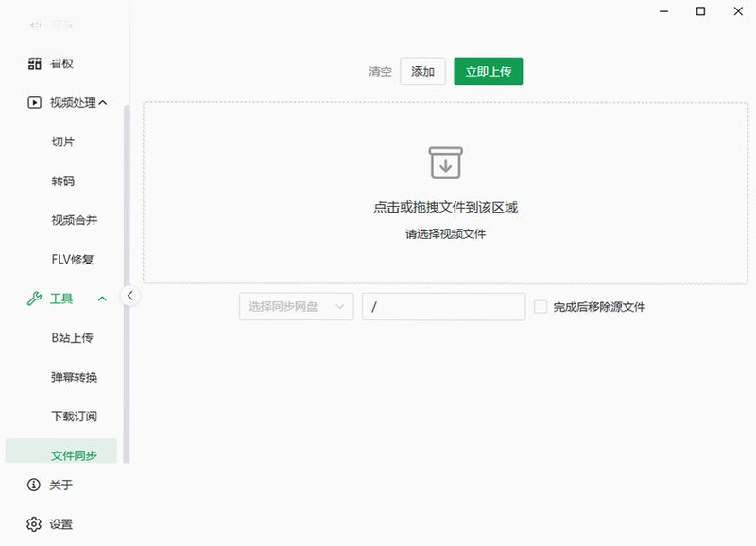The image size is (756, 546).
Task: Open 弹幕转换 in the sidebar
Action: point(75,377)
